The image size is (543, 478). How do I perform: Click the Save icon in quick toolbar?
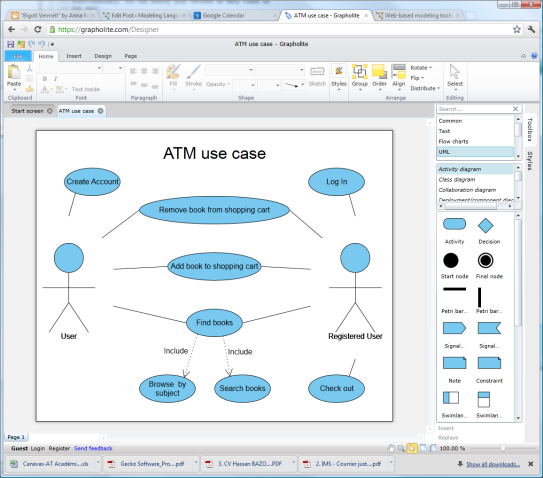tap(10, 44)
